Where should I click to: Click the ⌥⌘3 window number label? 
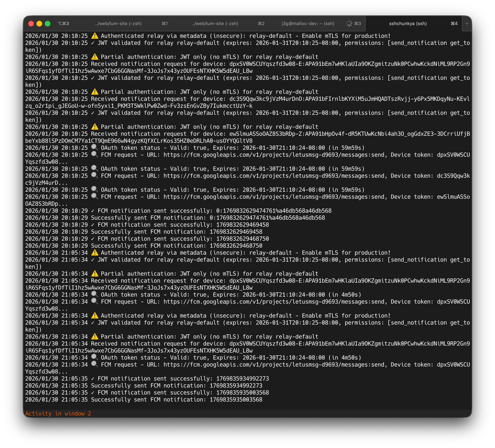tap(63, 24)
